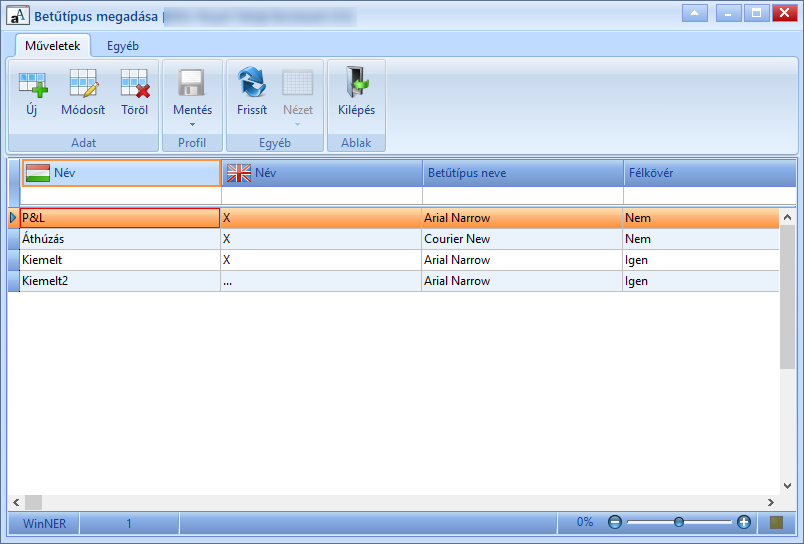Select the Áthúzás row
The width and height of the screenshot is (804, 544).
pyautogui.click(x=394, y=239)
